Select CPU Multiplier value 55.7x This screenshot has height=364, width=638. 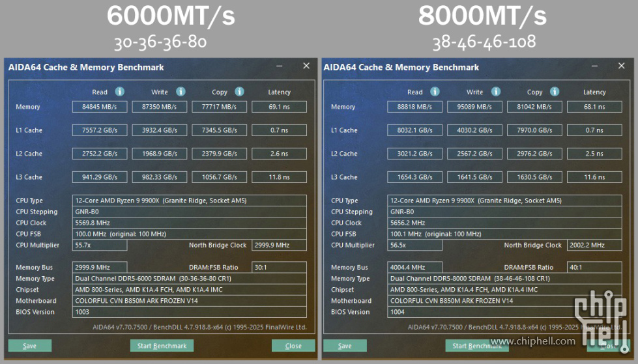click(100, 245)
